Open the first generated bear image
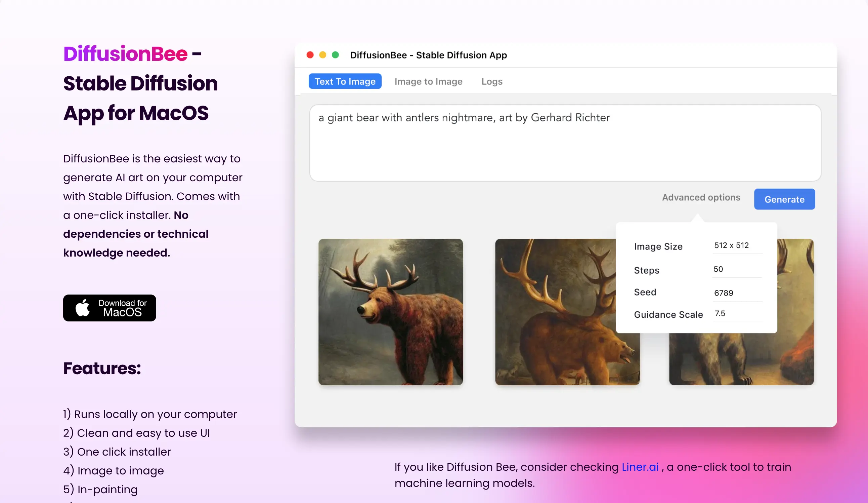This screenshot has height=503, width=868. coord(390,312)
